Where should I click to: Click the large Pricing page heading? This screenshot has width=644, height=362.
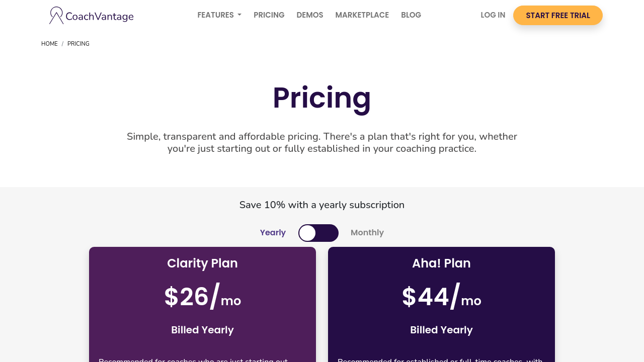[x=322, y=98]
